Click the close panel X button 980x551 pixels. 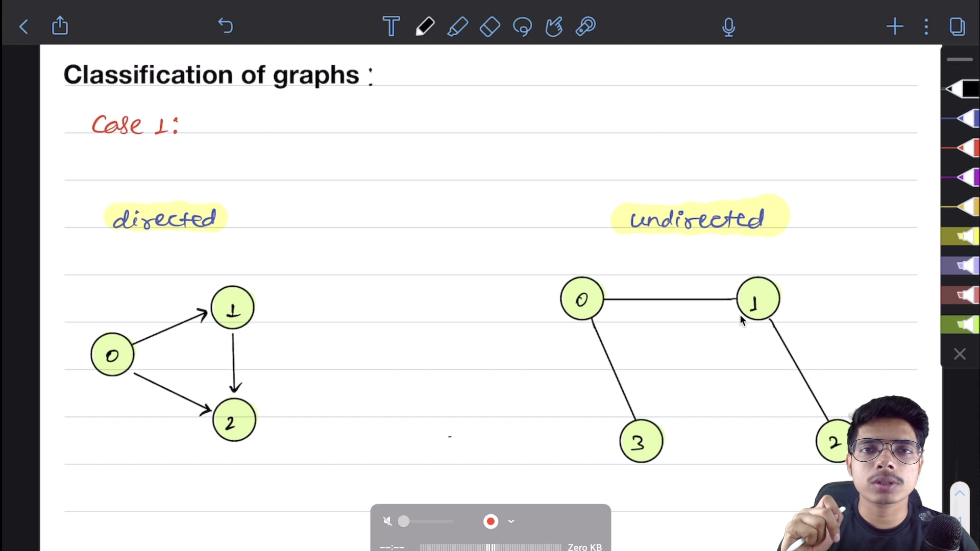960,354
